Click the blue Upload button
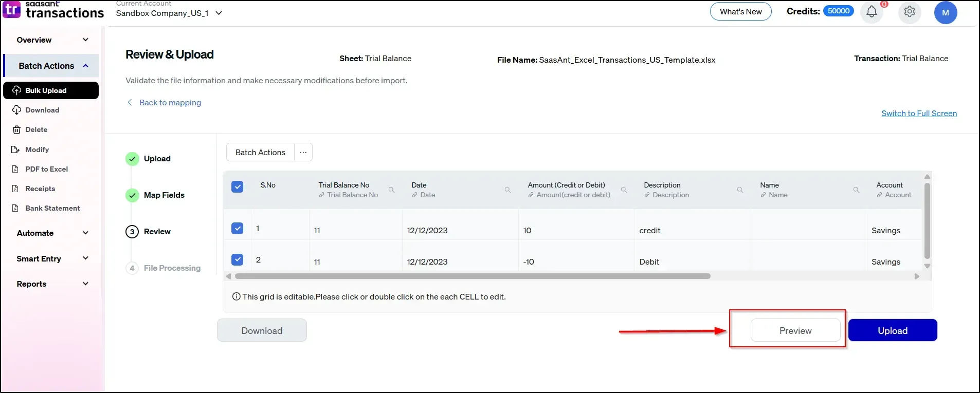Screen dimensions: 980x393 point(893,330)
